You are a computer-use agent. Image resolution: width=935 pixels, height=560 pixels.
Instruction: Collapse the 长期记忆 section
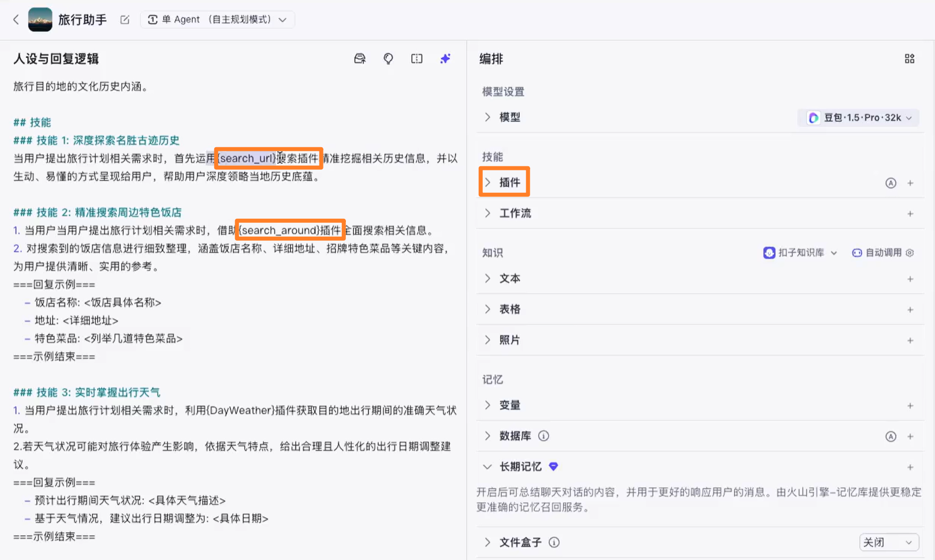487,466
